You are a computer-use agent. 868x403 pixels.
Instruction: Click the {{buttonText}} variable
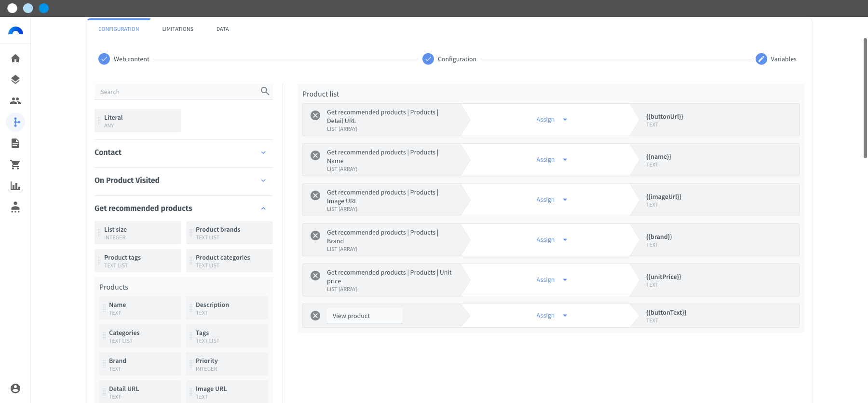tap(666, 312)
